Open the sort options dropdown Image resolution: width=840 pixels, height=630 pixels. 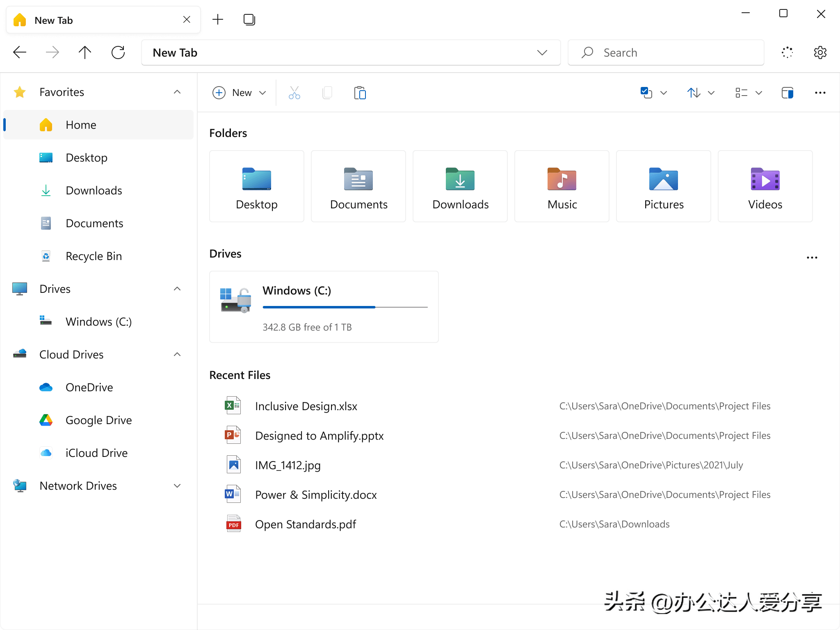coord(701,93)
